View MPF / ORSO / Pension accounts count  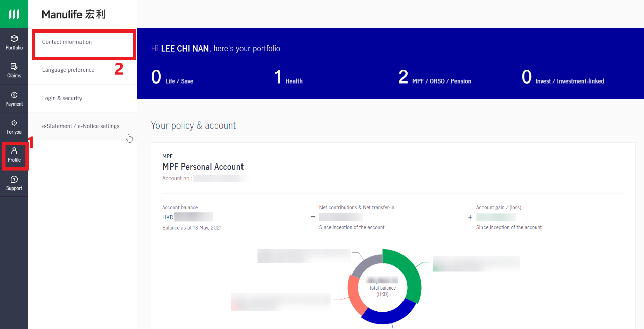(435, 77)
